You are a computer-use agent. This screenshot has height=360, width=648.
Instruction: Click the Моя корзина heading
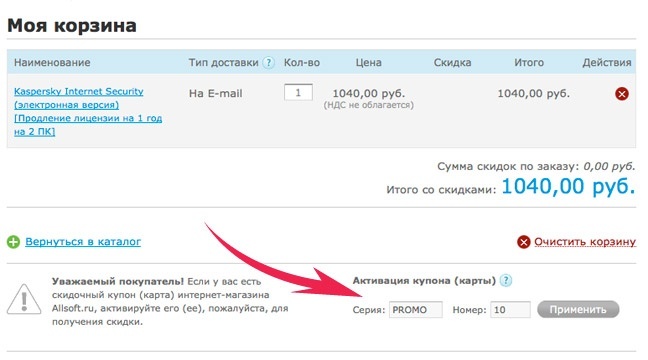point(72,25)
